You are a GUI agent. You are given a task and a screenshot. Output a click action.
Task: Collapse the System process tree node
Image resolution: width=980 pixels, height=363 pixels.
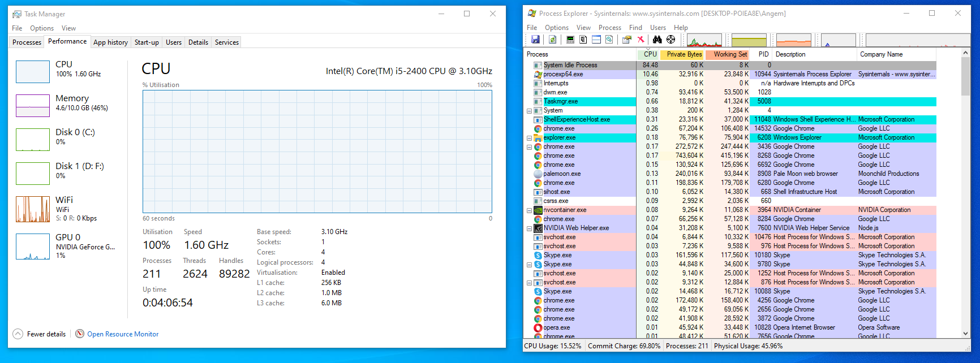(529, 111)
